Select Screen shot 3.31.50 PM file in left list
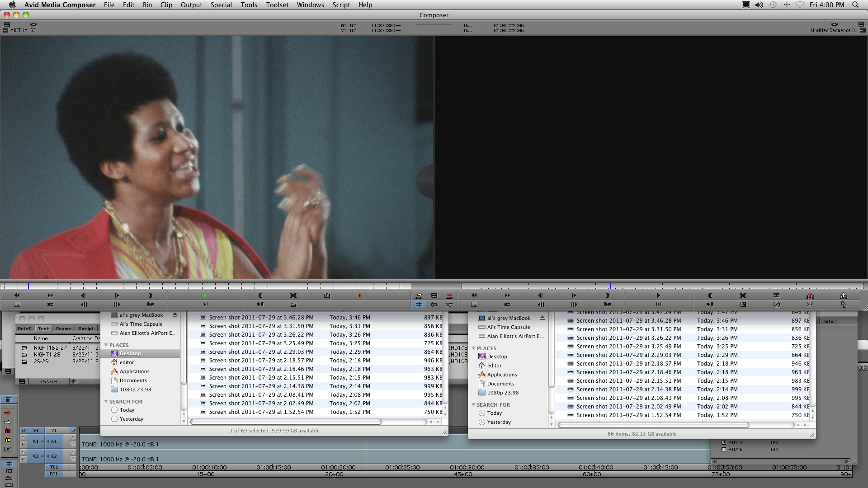 [x=261, y=326]
